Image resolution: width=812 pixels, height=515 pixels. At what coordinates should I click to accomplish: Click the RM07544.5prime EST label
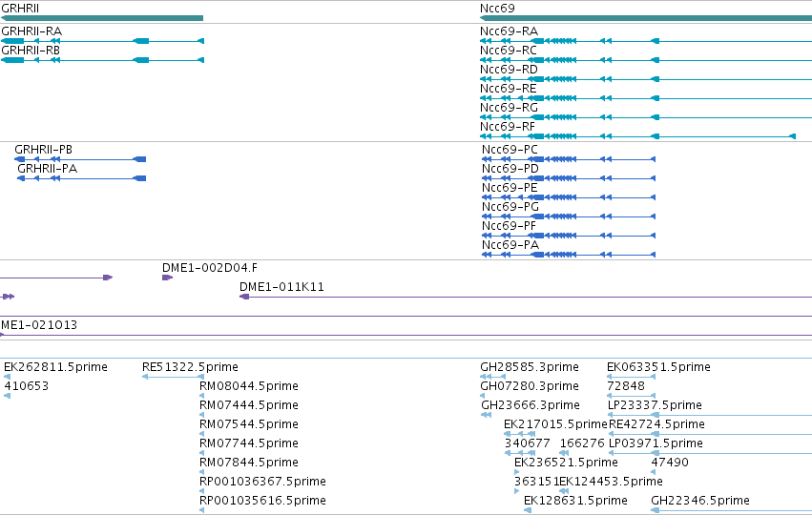(249, 425)
